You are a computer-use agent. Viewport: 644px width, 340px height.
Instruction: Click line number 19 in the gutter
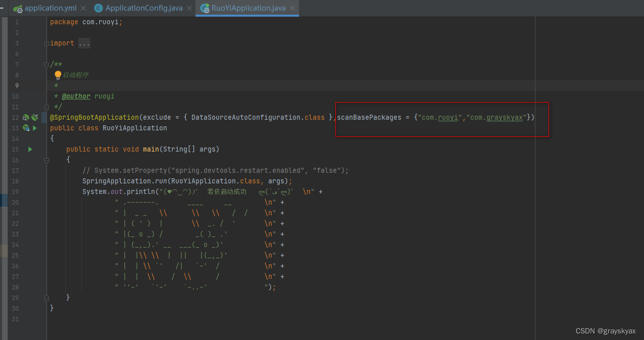15,191
